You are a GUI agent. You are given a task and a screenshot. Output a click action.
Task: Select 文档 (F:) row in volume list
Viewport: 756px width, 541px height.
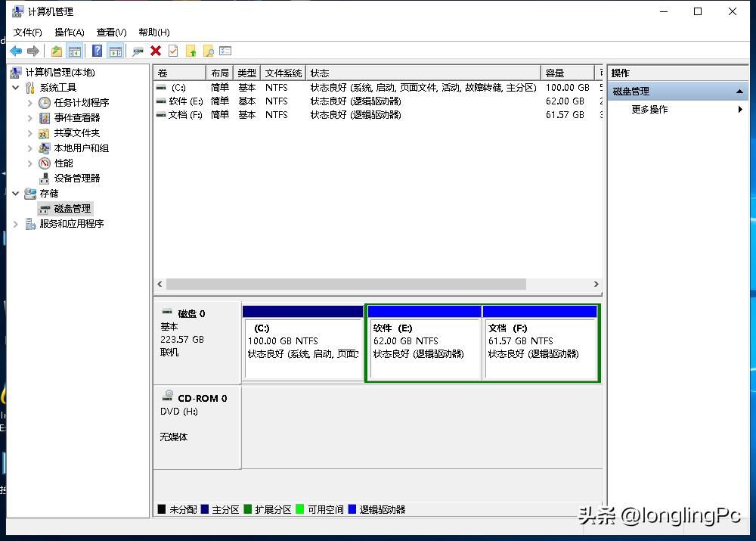pos(186,114)
